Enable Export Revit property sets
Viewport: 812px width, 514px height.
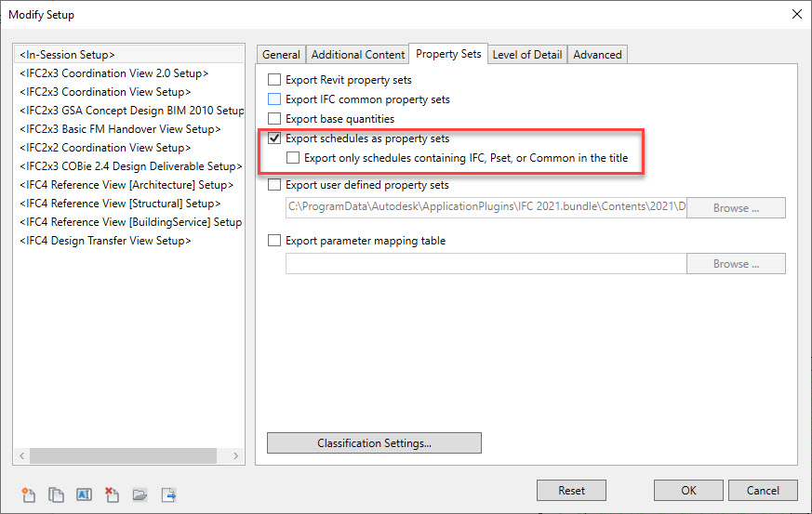point(274,81)
